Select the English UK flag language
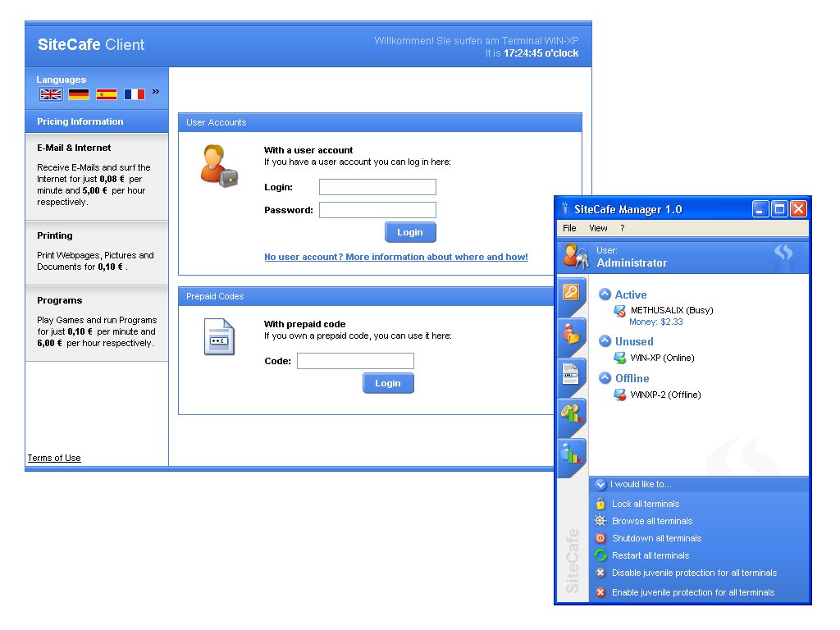Viewport: 840px width, 630px height. 51,95
